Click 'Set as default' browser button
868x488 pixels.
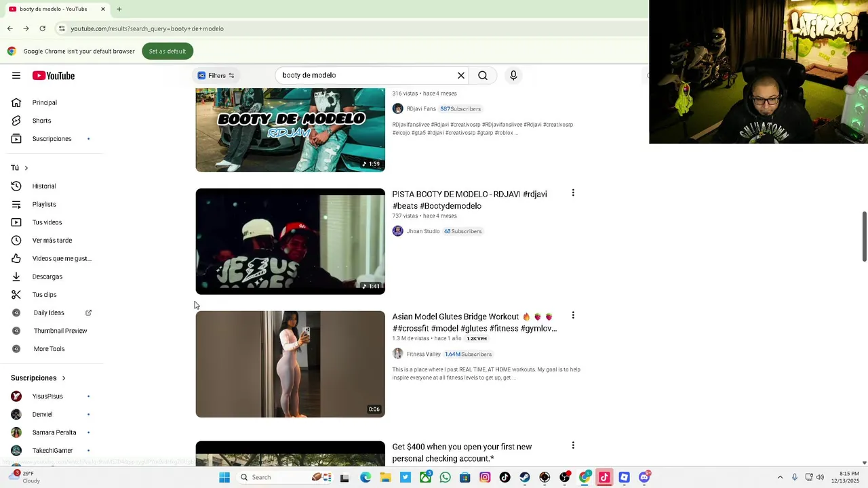pos(167,51)
